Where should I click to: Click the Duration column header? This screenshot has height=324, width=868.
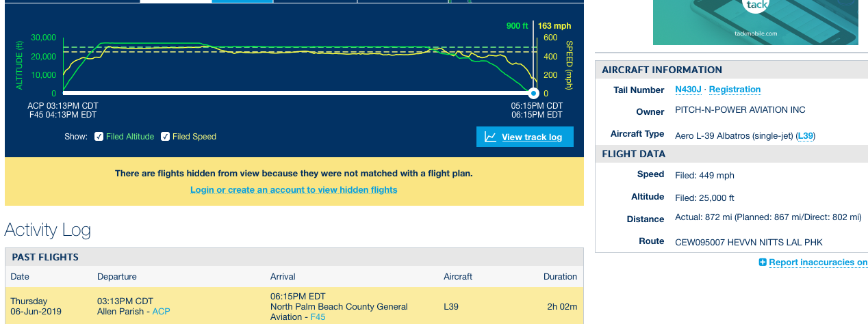coord(560,277)
